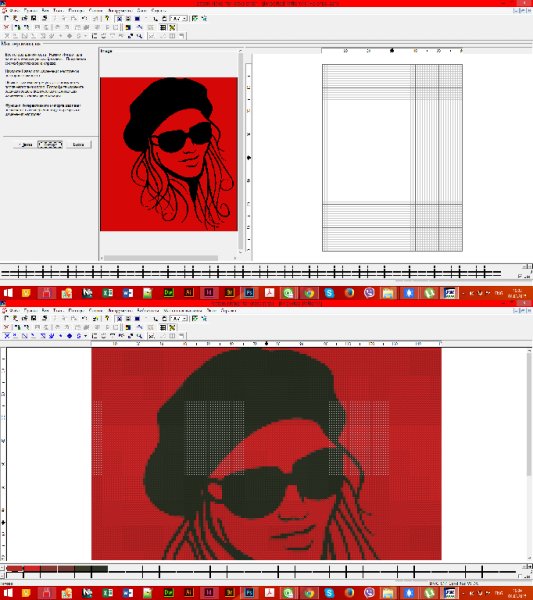533x600 pixels.
Task: Click the vertical scrollbar of the stitched pattern canvas
Action: 530,453
